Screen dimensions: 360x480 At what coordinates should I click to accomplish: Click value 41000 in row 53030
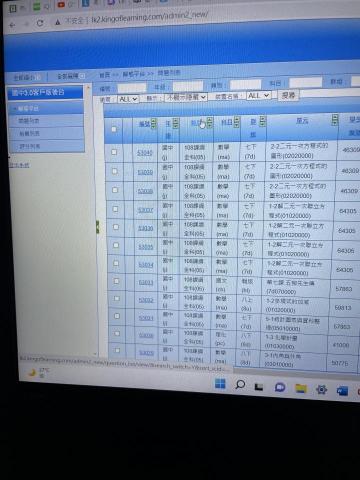click(341, 345)
